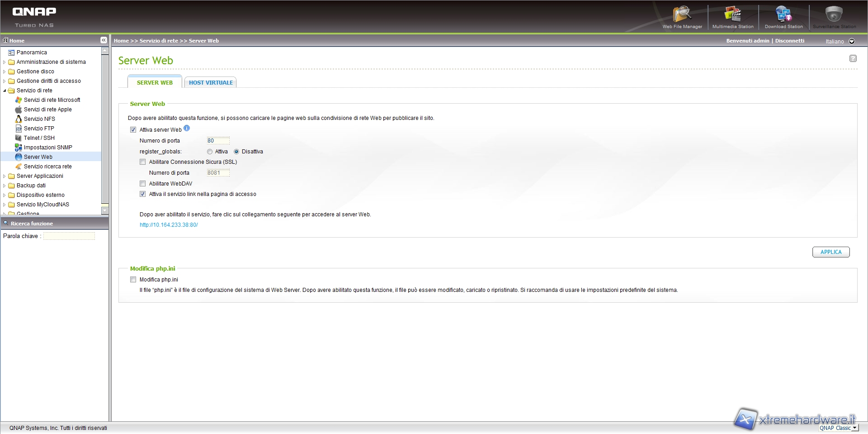Image resolution: width=868 pixels, height=434 pixels.
Task: Open the Italiano language dropdown
Action: [x=852, y=41]
